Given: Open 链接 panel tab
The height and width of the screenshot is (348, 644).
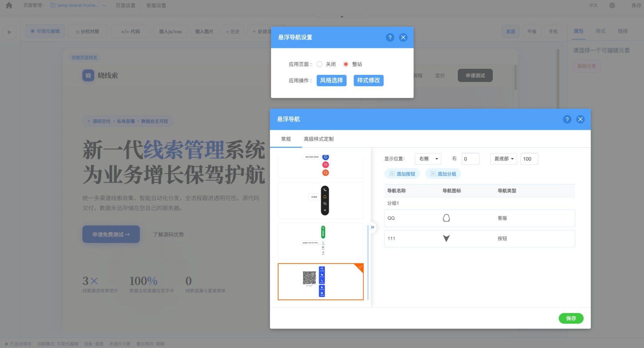Looking at the screenshot, I should coord(623,31).
